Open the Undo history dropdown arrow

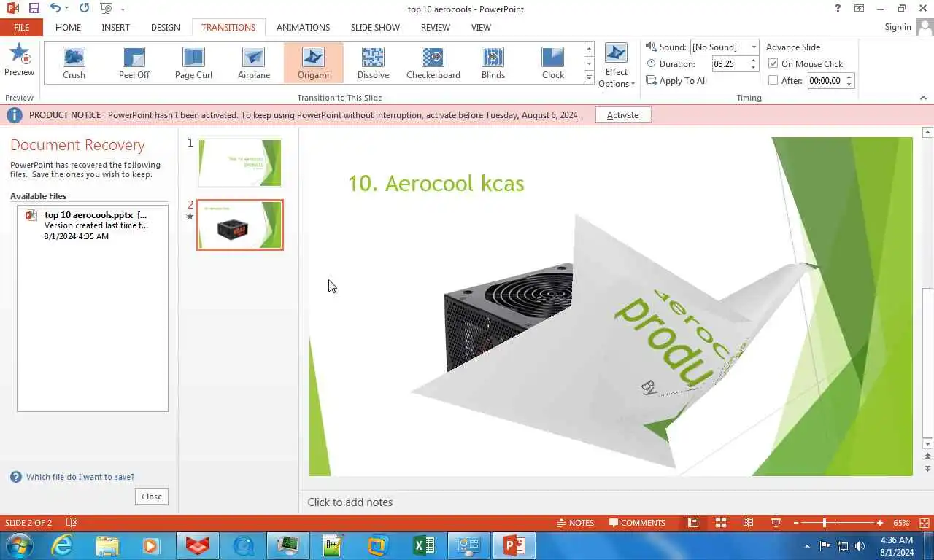[x=66, y=9]
